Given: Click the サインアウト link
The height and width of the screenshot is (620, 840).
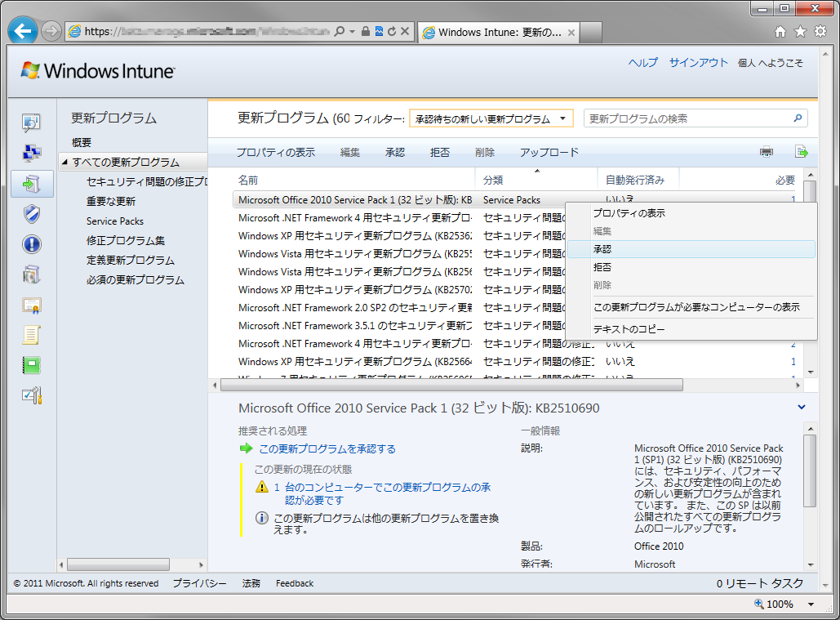Looking at the screenshot, I should pyautogui.click(x=699, y=63).
